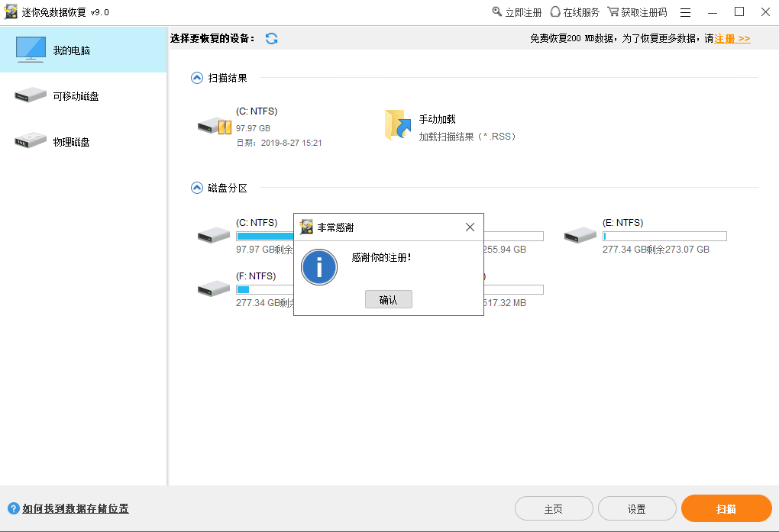Viewport: 779px width, 532px height.
Task: Open 设置 settings button
Action: [x=636, y=509]
